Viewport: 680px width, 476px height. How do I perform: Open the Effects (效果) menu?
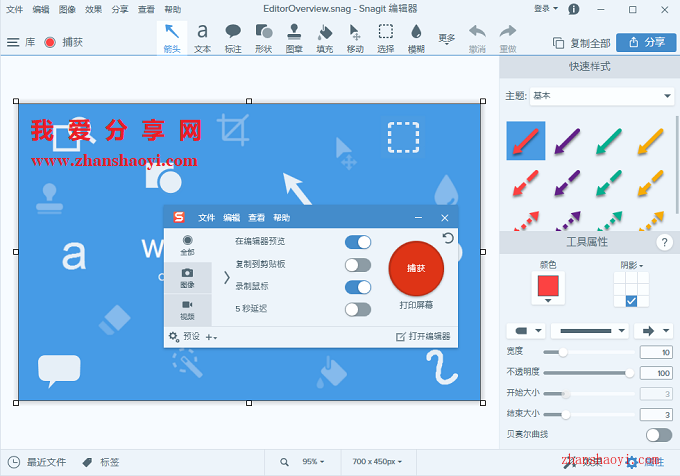[93, 9]
